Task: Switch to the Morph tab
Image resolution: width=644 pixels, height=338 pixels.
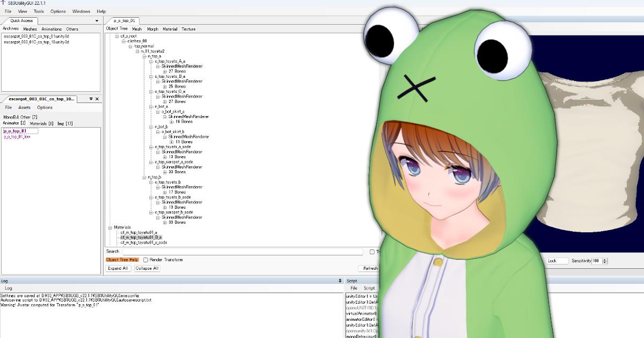Action: (x=152, y=29)
